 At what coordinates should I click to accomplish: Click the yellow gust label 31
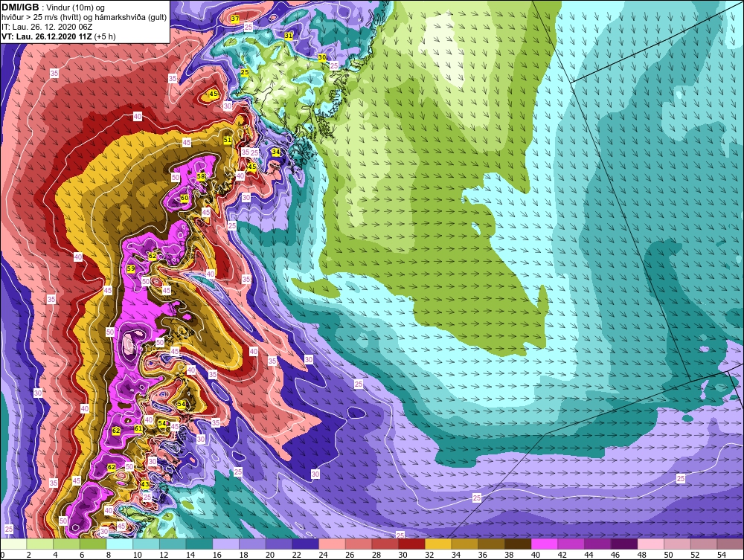click(289, 36)
